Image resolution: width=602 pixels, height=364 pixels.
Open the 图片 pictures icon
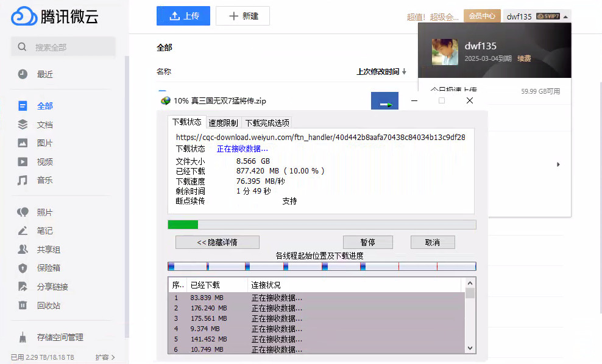tap(23, 143)
